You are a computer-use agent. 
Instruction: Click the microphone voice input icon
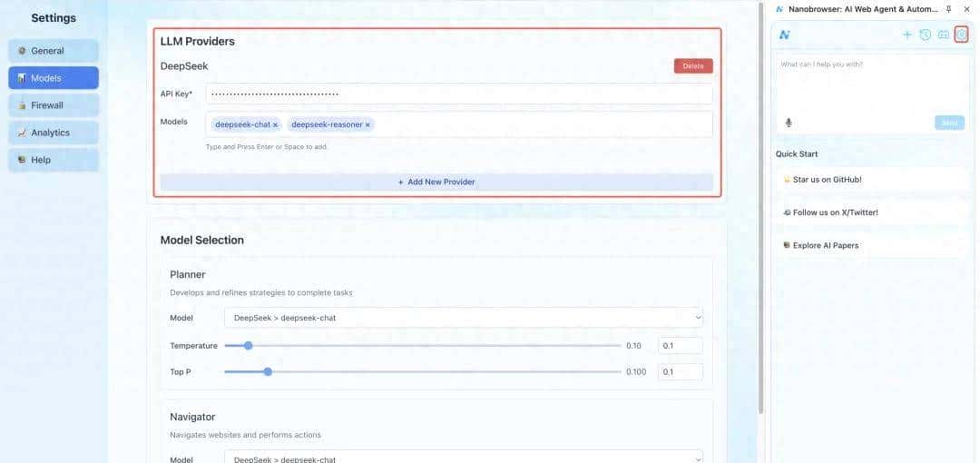[x=789, y=123]
